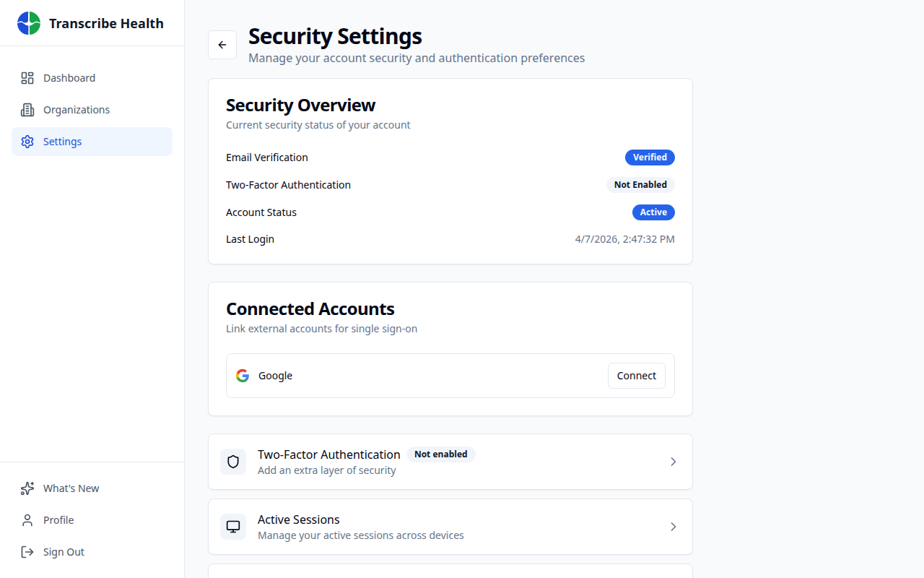The image size is (924, 578).
Task: Click the shield icon beside Two-Factor Authentication
Action: [x=232, y=461]
